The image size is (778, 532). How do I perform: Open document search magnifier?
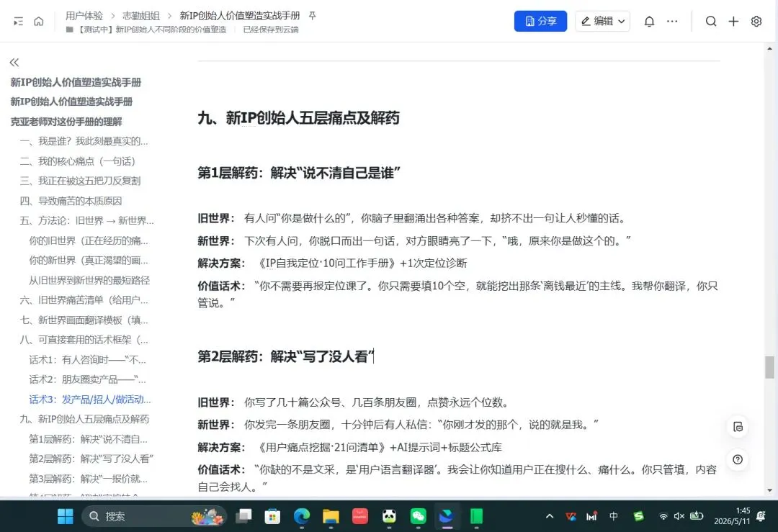710,22
